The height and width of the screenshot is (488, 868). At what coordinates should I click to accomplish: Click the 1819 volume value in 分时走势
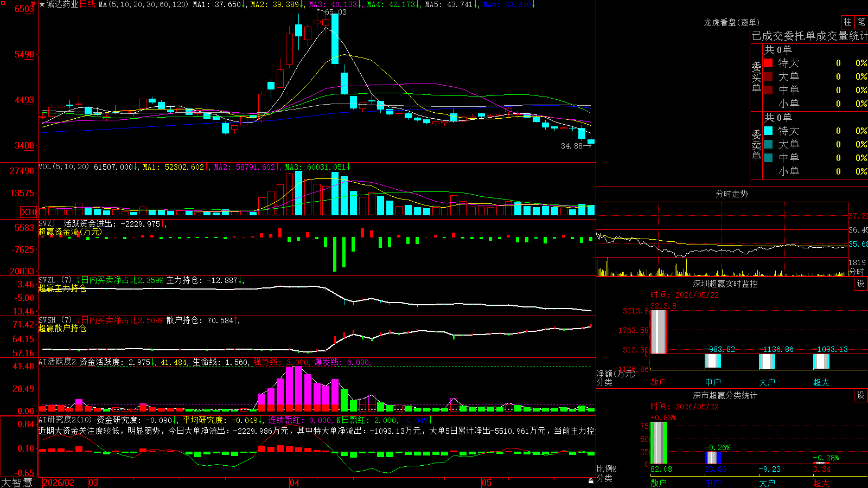tap(857, 262)
